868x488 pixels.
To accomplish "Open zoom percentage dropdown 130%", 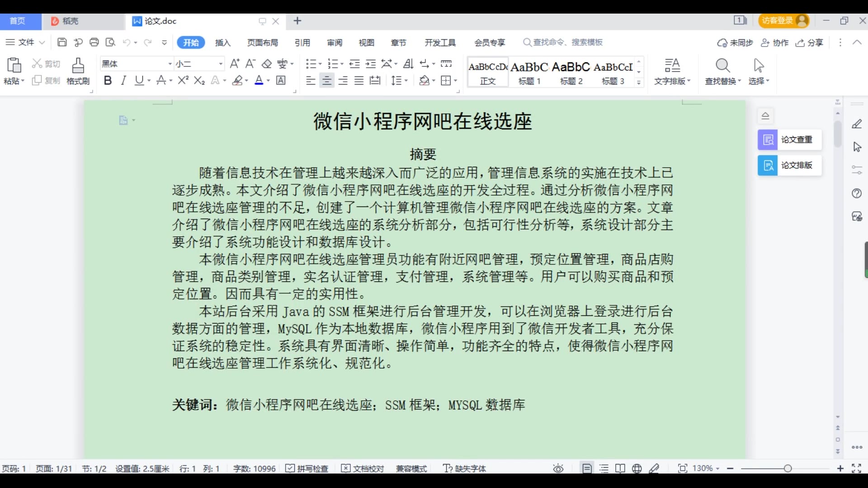I will (705, 469).
